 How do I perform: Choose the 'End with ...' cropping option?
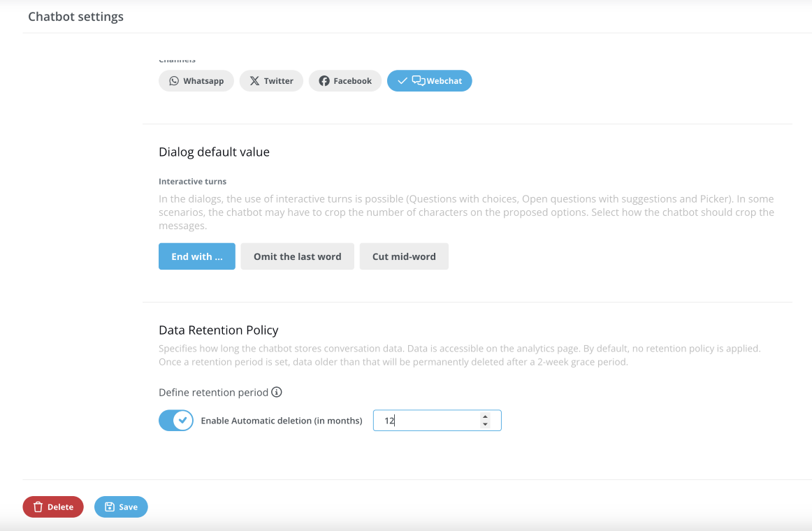(x=197, y=256)
